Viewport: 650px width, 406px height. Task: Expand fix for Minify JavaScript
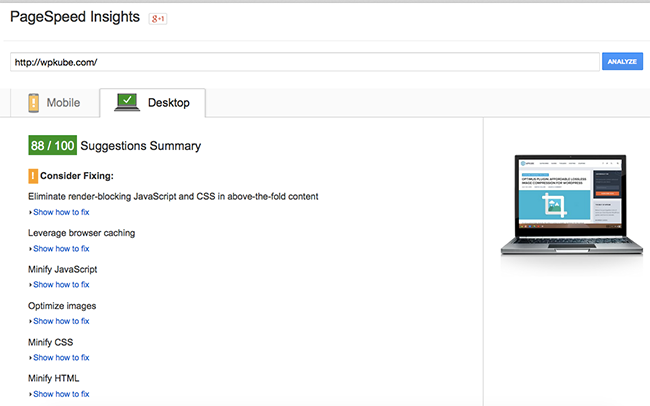pyautogui.click(x=61, y=285)
